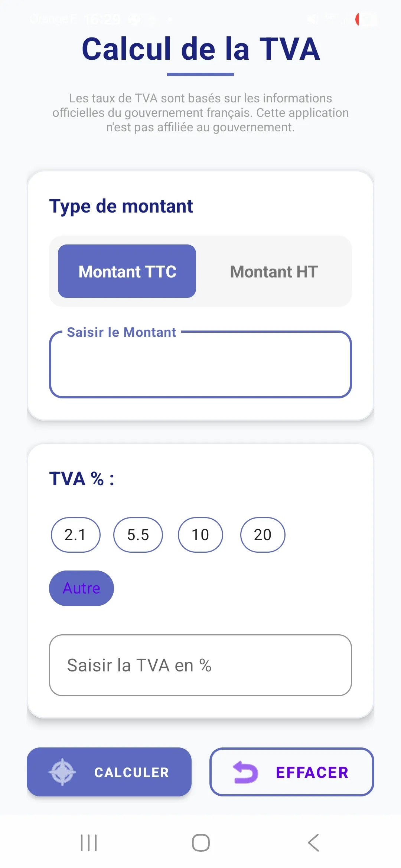
Task: Tap the compass icon on Calculer
Action: tap(62, 772)
